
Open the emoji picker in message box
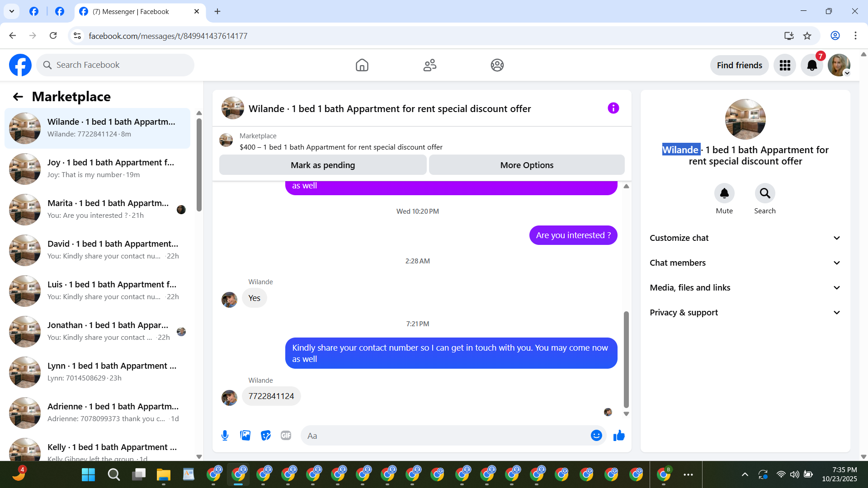[596, 436]
